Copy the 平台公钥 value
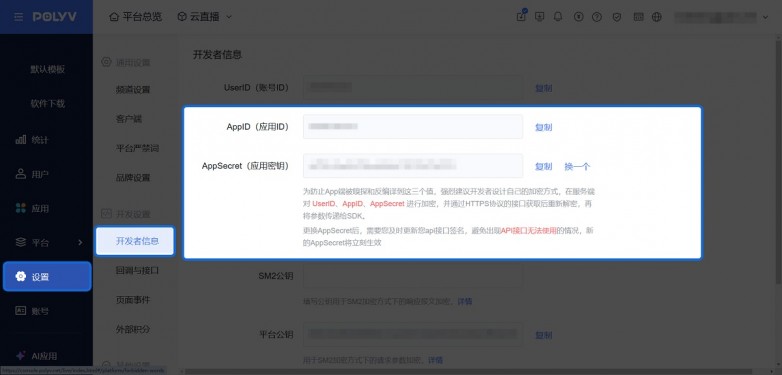 (x=544, y=335)
